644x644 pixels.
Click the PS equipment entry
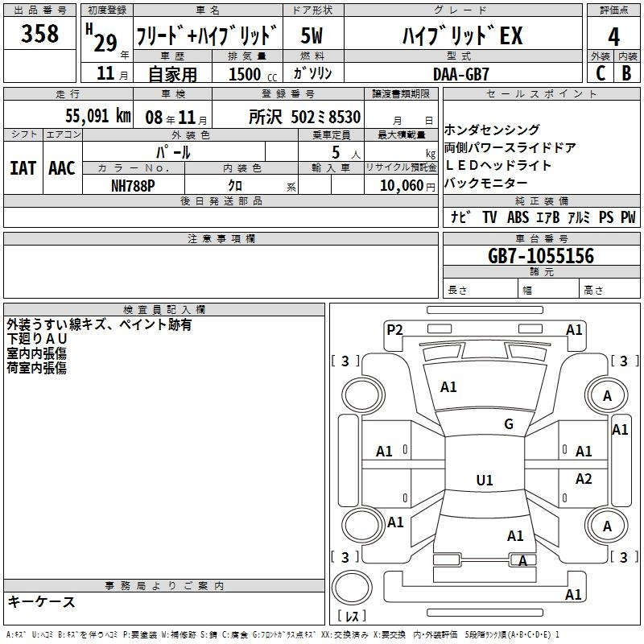pyautogui.click(x=606, y=217)
